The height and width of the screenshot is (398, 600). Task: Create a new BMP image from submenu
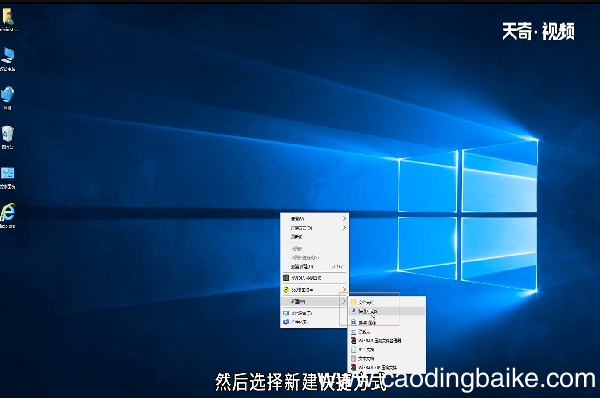click(x=386, y=323)
